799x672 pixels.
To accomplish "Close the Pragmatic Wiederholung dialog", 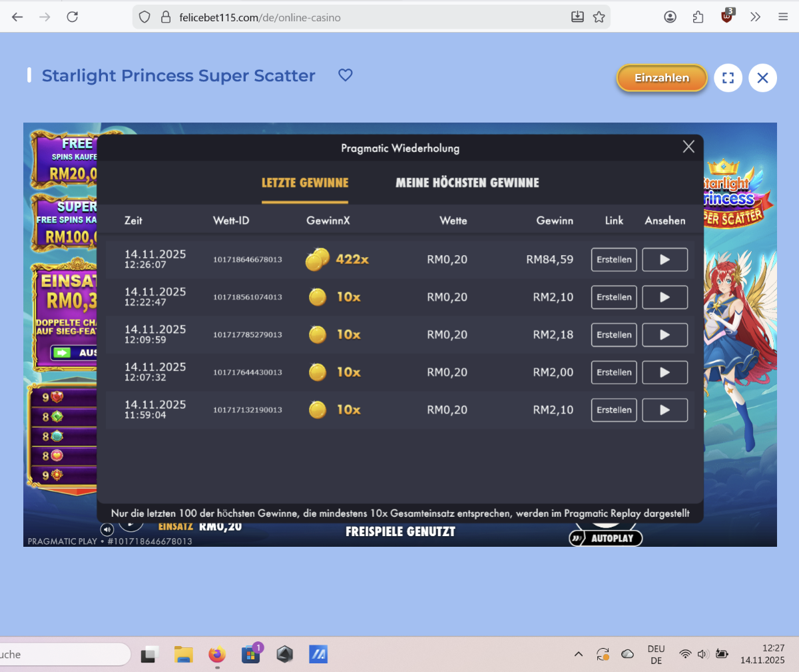I will click(688, 147).
